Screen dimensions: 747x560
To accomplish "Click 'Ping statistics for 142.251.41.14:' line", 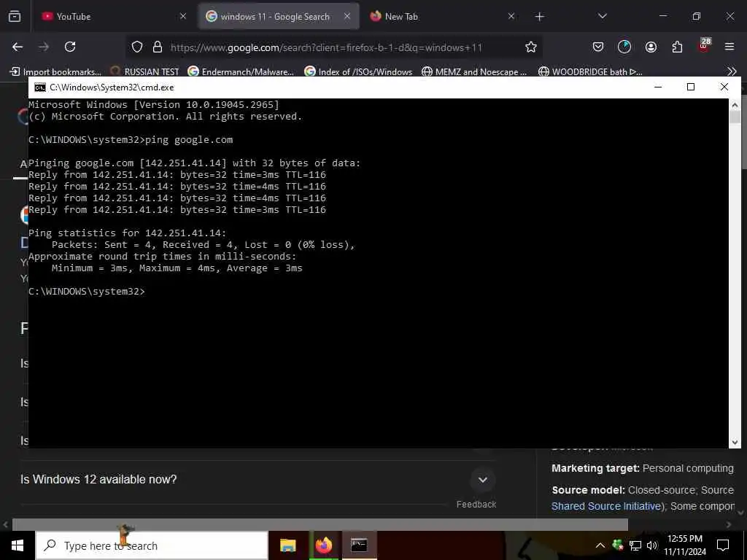I will [x=127, y=233].
